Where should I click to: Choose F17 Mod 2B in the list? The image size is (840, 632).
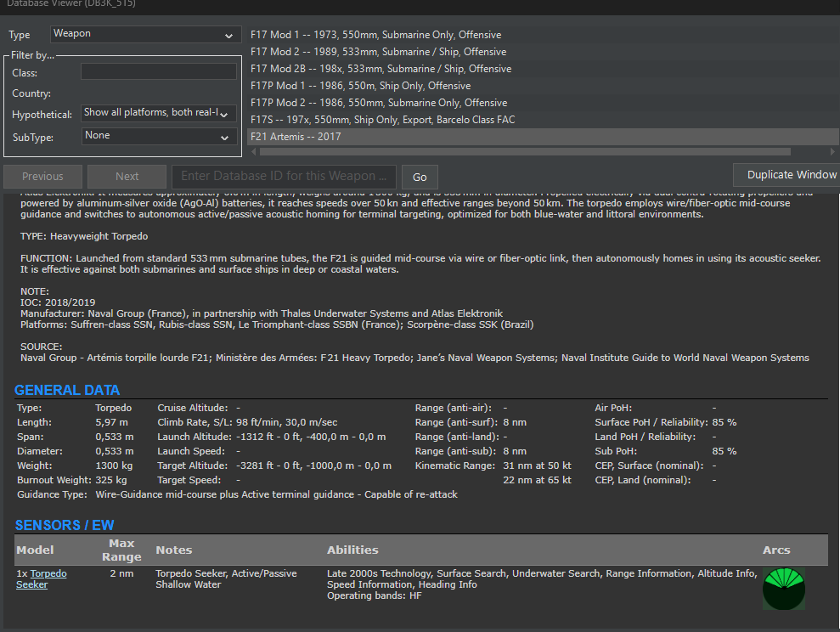pyautogui.click(x=381, y=69)
